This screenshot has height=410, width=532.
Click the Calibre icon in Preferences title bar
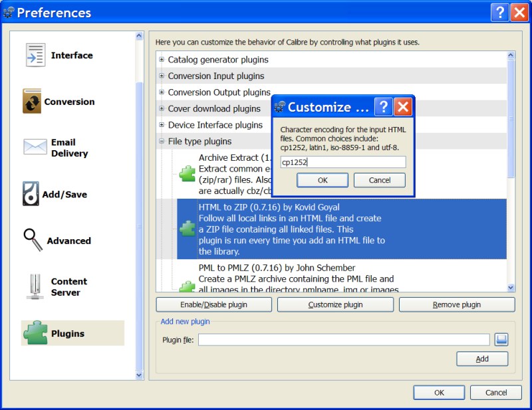click(9, 12)
